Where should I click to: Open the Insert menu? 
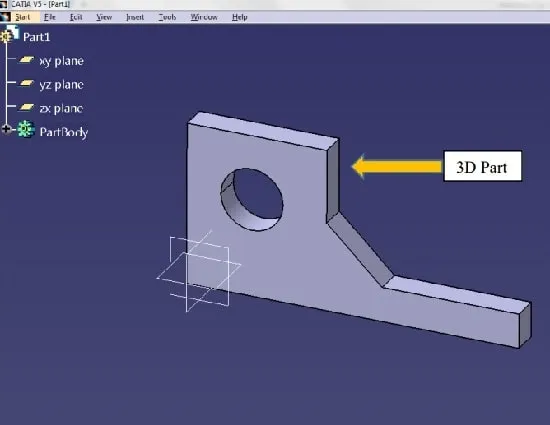(x=135, y=17)
